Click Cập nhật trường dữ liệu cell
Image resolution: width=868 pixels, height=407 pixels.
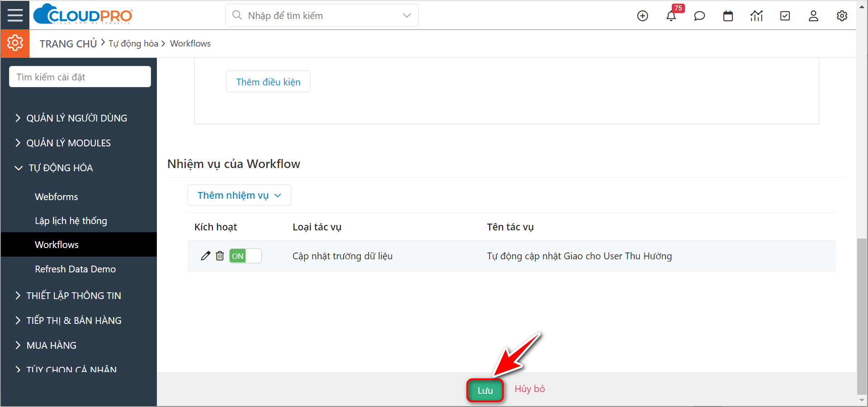[x=342, y=256]
